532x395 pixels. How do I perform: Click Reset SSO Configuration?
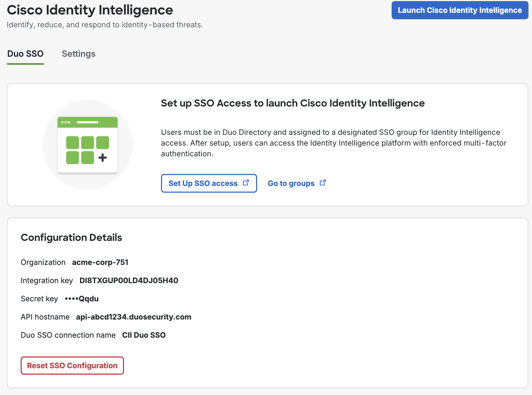click(72, 366)
